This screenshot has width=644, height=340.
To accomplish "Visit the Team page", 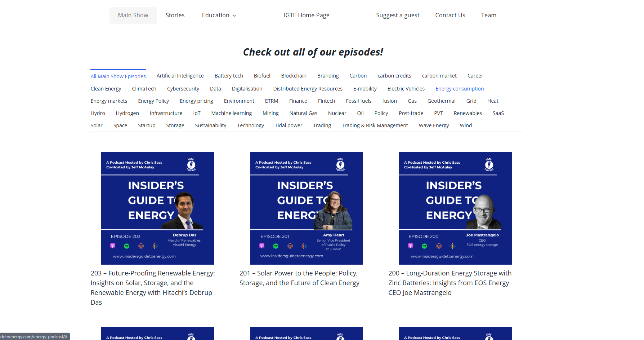I will [489, 15].
